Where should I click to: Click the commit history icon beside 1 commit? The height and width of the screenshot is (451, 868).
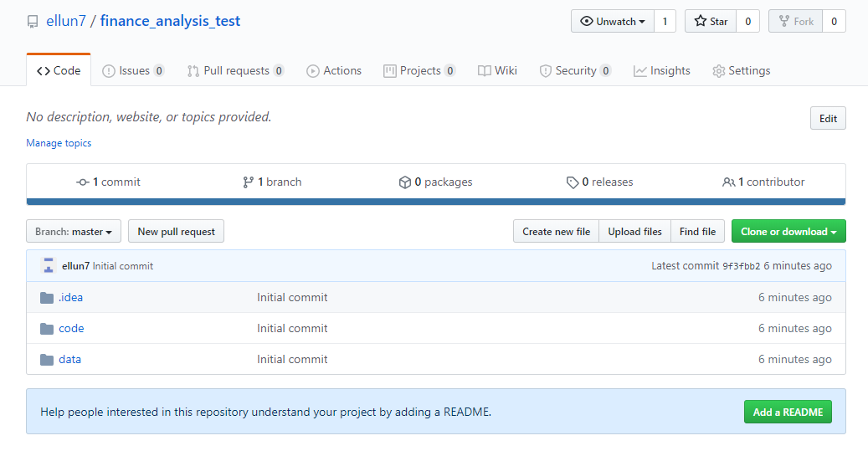coord(83,182)
